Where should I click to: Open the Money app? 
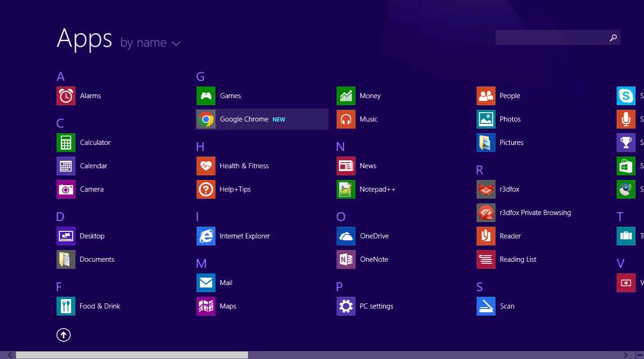[359, 96]
